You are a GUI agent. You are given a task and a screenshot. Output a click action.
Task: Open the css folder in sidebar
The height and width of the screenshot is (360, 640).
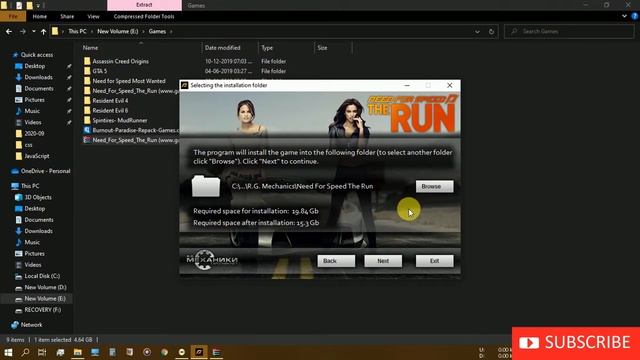[x=28, y=145]
